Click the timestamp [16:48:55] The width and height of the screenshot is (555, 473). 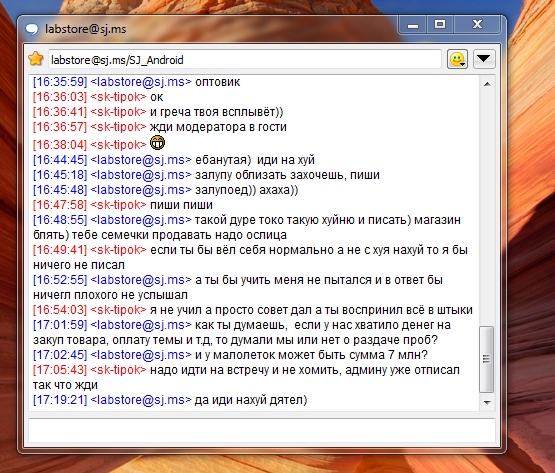pos(60,220)
